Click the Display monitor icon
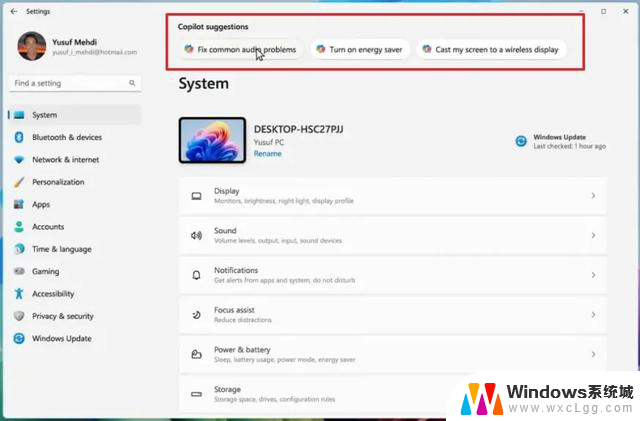The width and height of the screenshot is (640, 421). pyautogui.click(x=196, y=196)
